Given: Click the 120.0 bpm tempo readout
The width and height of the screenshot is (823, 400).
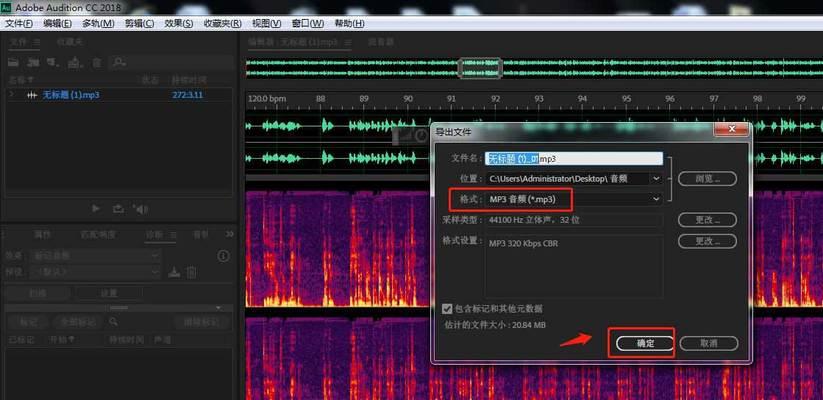Looking at the screenshot, I should pyautogui.click(x=267, y=99).
